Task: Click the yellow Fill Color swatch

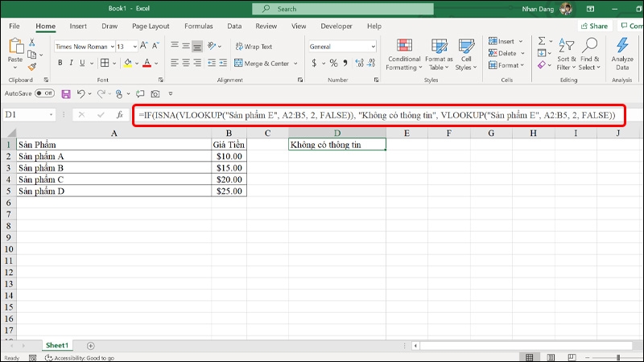Action: tap(127, 64)
